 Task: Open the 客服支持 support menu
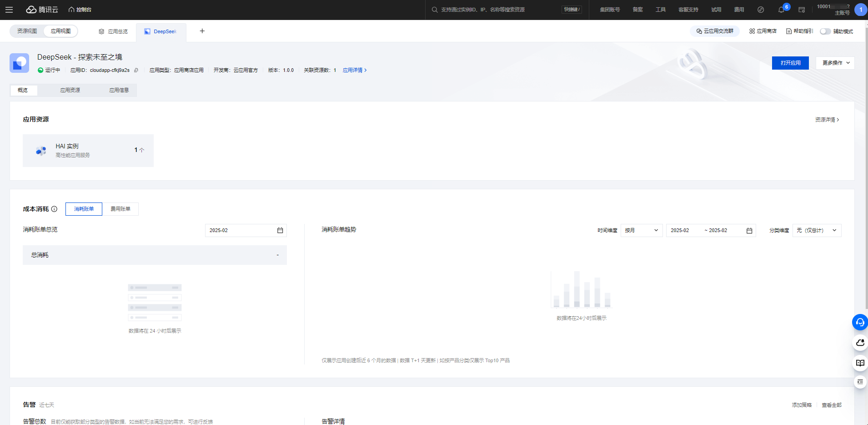[688, 10]
